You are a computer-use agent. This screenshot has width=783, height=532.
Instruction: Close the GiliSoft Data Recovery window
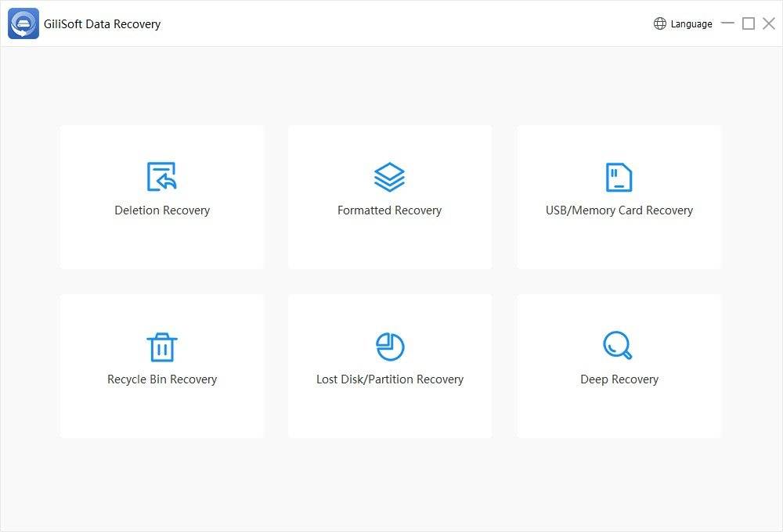(x=769, y=23)
